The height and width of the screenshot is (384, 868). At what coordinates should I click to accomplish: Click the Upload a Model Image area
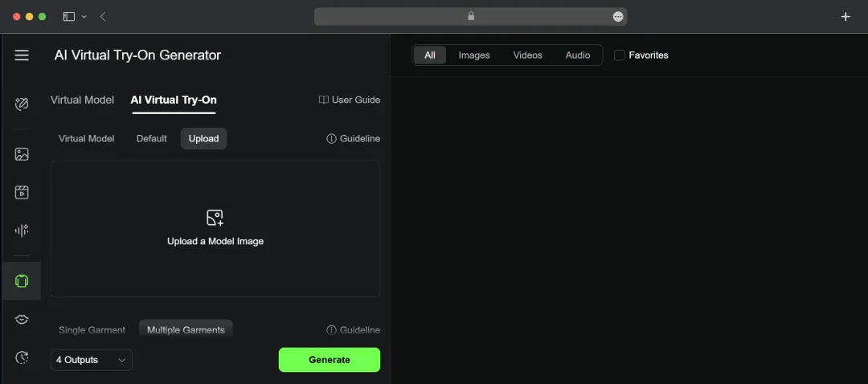pos(215,229)
